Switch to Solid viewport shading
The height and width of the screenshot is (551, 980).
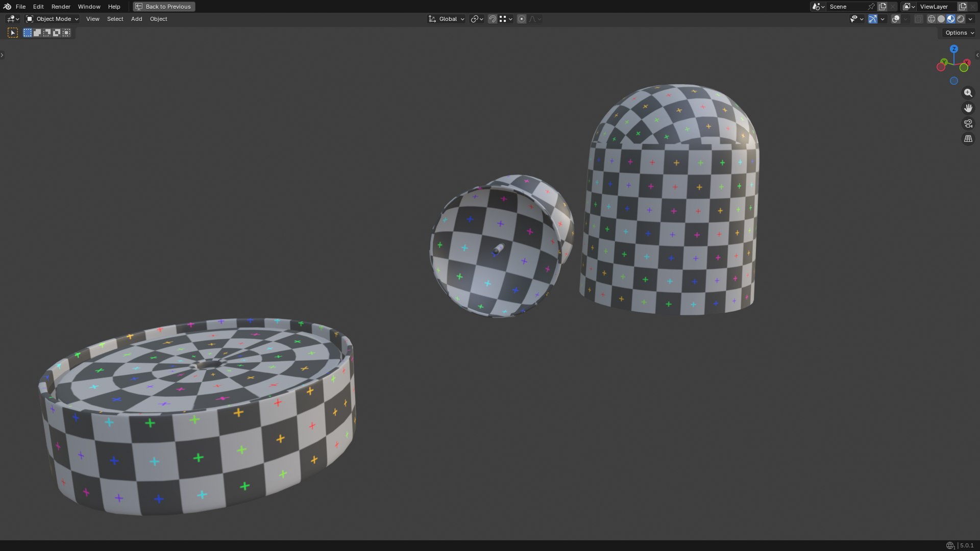941,19
